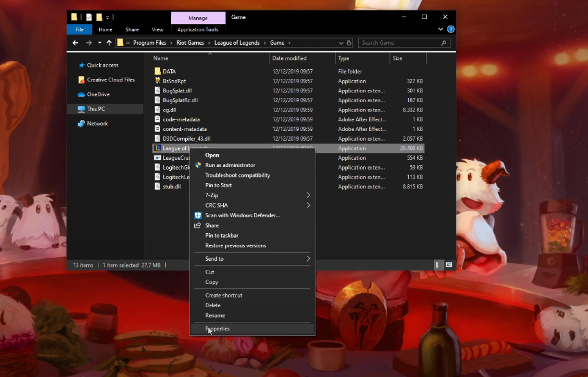Expand the ribbon with the chevron

click(x=441, y=29)
